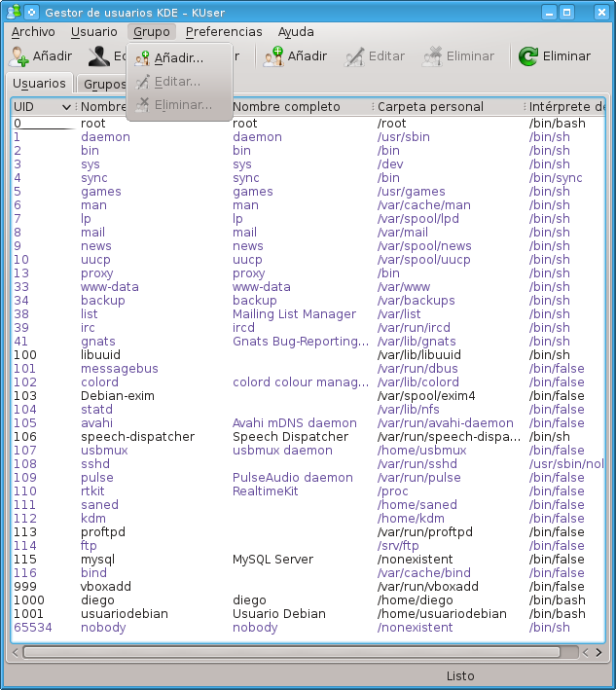Click the /var/cache/bind home folder
The image size is (616, 690).
pos(423,573)
